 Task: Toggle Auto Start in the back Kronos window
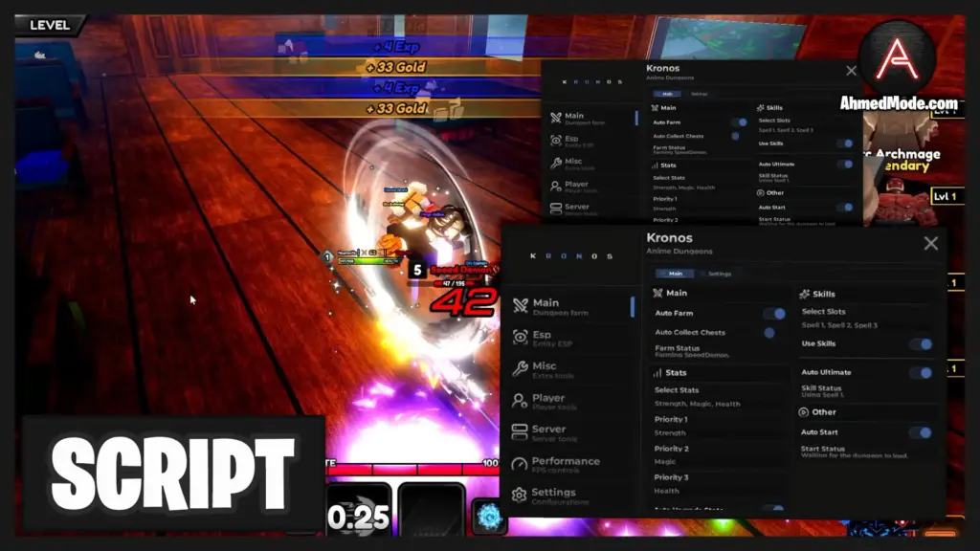click(845, 208)
